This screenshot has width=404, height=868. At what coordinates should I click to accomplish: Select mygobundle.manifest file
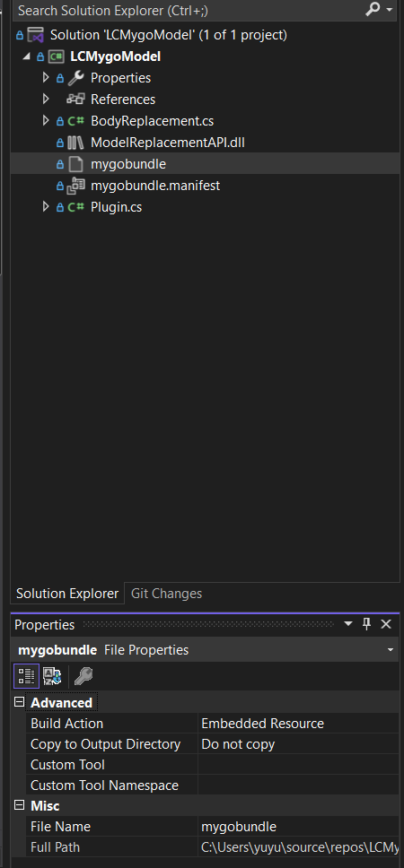pos(155,186)
